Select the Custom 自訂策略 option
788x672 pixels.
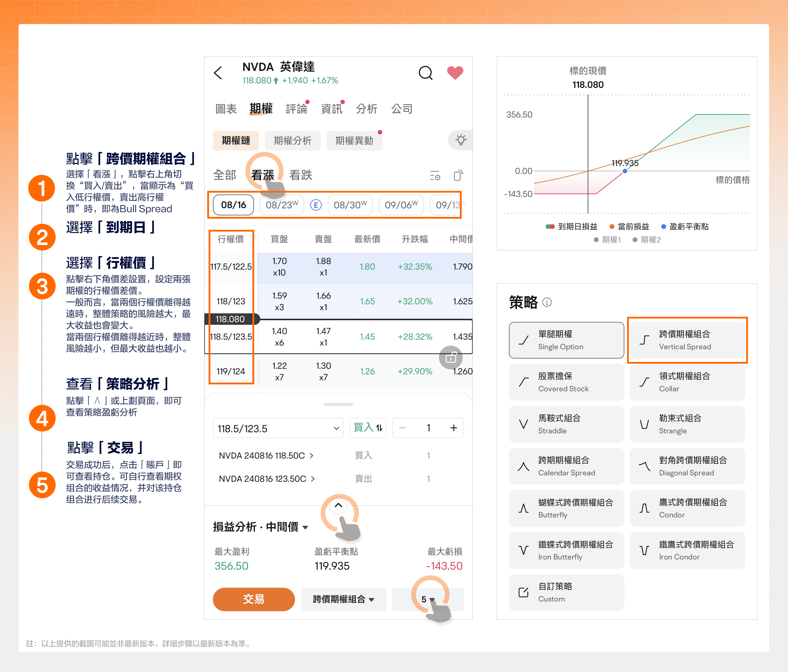click(566, 593)
